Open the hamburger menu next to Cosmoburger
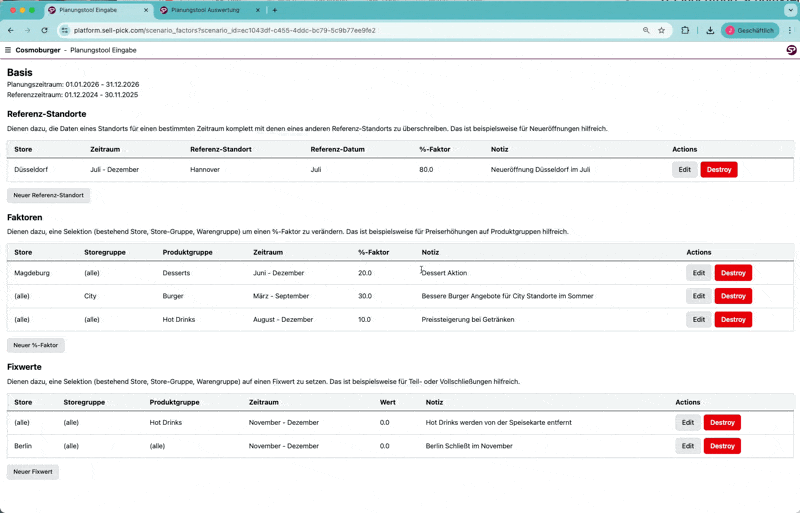This screenshot has height=513, width=800. (x=8, y=50)
